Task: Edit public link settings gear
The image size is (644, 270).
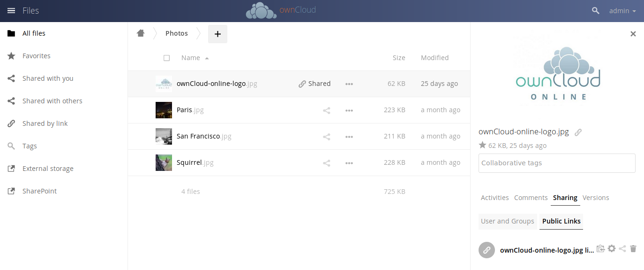Action: 612,249
